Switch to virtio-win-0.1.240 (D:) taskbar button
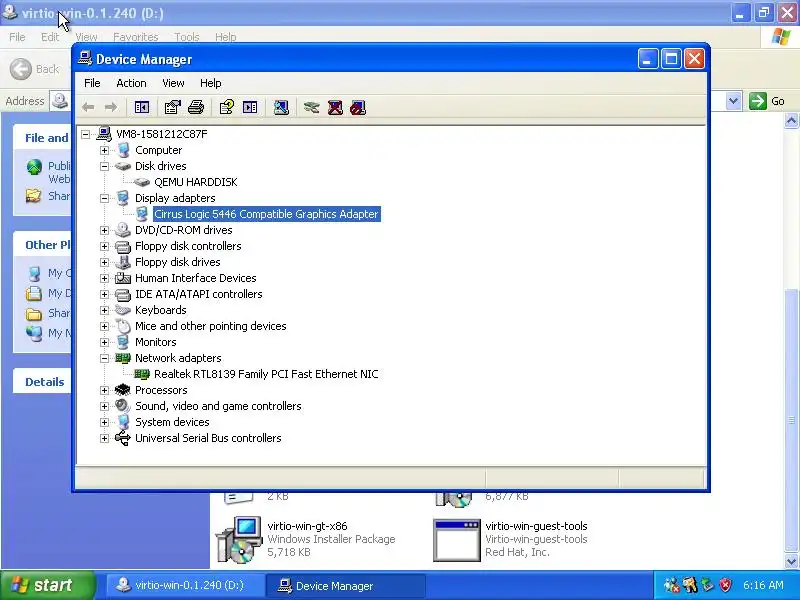 pyautogui.click(x=186, y=585)
